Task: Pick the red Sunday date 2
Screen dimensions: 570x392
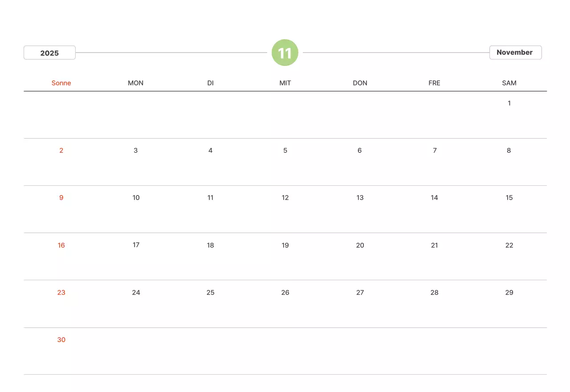Action: [61, 151]
